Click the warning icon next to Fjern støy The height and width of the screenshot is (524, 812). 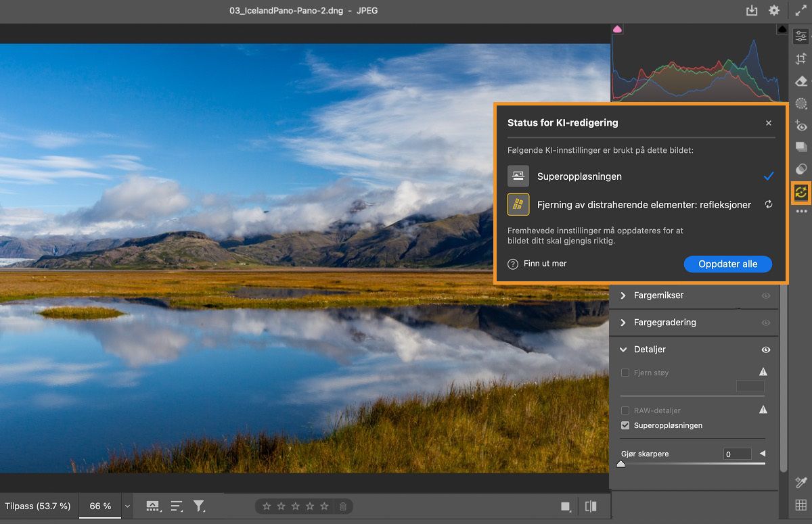point(763,372)
